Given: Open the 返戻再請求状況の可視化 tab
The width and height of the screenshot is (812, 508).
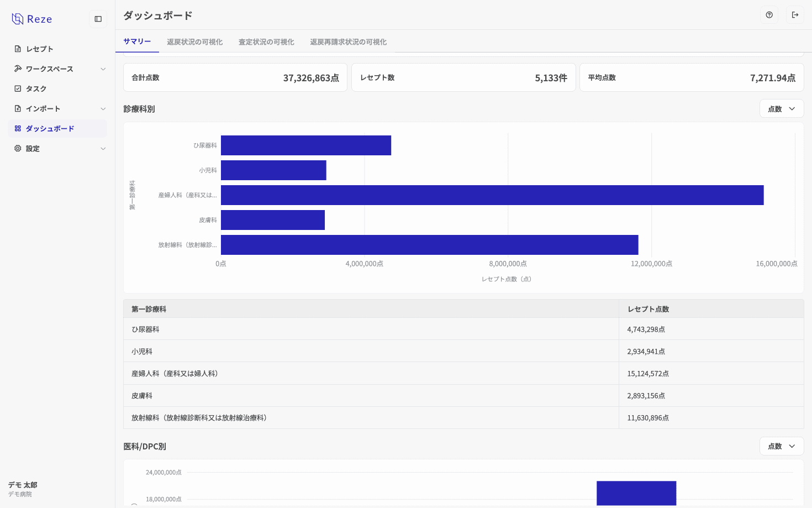Looking at the screenshot, I should click(x=348, y=42).
